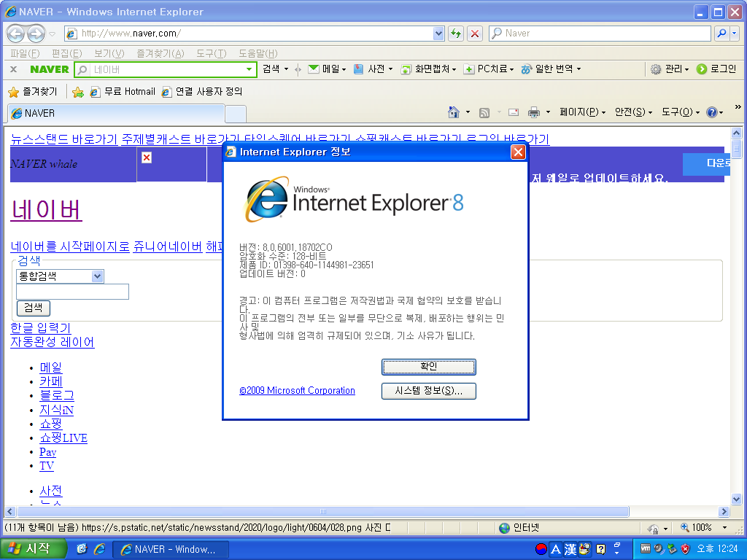The image size is (747, 560).
Task: Open 무료 Hotmail favorites link
Action: [123, 91]
